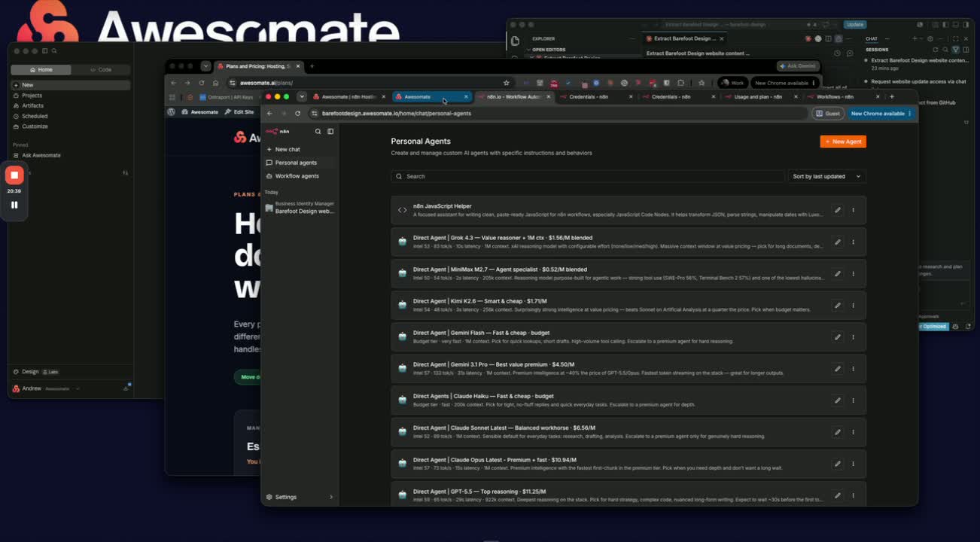Edit the Claude Haiku Direct Agent
This screenshot has width=980, height=542.
click(838, 400)
